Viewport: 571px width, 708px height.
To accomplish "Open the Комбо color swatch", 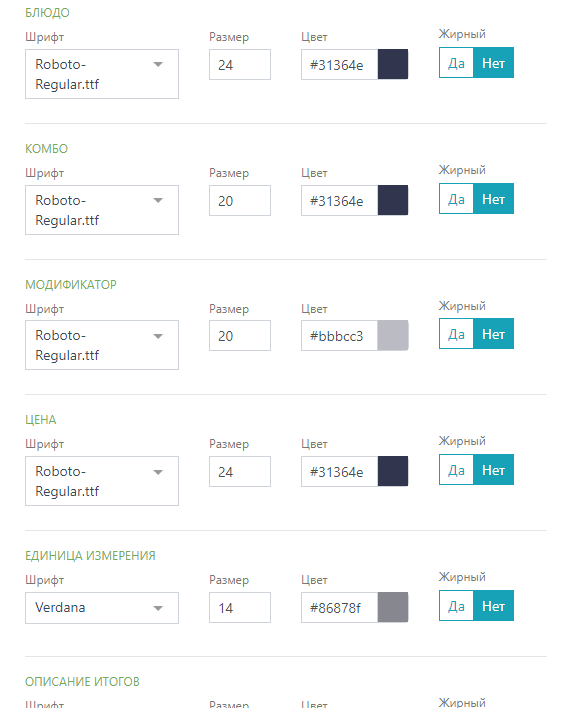I will [393, 200].
